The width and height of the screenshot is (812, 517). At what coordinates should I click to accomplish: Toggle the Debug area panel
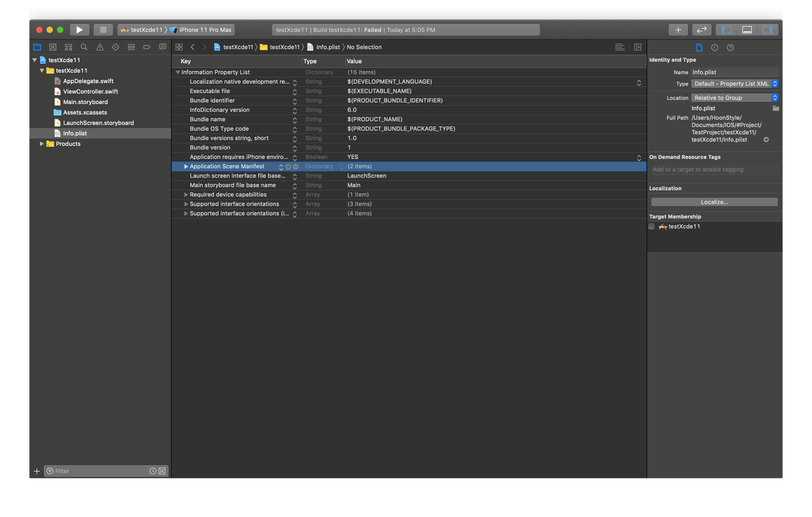click(x=747, y=30)
